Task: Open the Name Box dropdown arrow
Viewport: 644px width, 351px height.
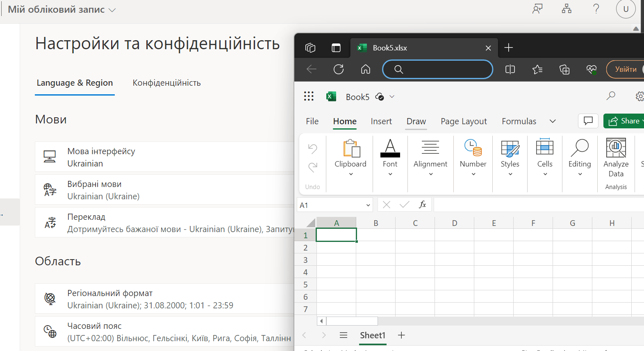Action: click(x=368, y=205)
